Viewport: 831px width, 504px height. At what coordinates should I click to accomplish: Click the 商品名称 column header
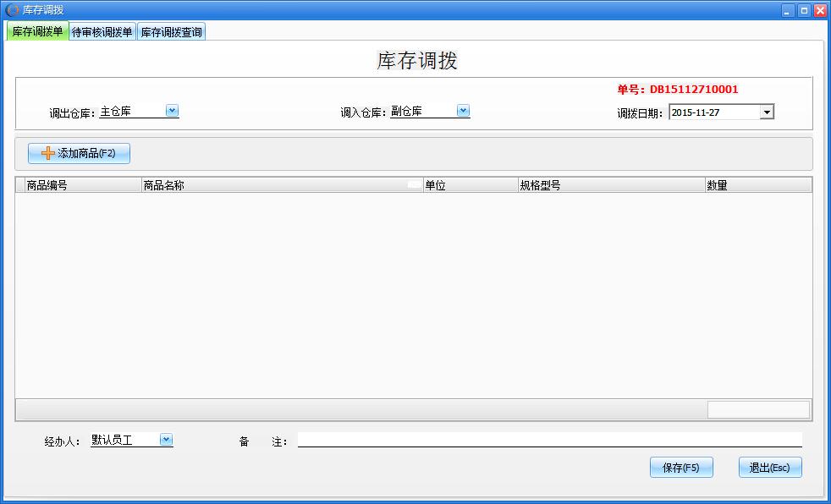point(282,185)
